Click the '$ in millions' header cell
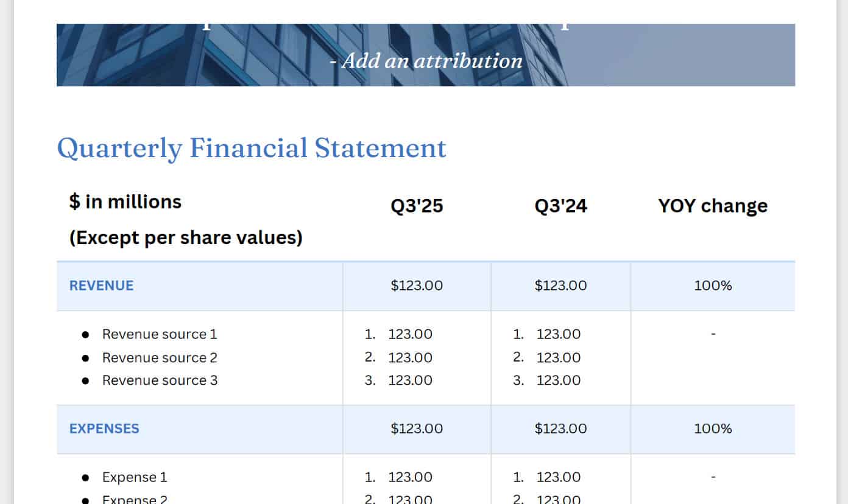The height and width of the screenshot is (504, 848). [125, 201]
